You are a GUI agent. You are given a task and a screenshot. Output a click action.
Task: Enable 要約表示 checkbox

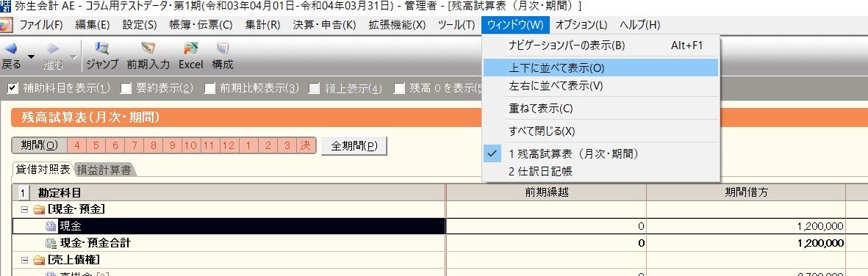pyautogui.click(x=126, y=88)
